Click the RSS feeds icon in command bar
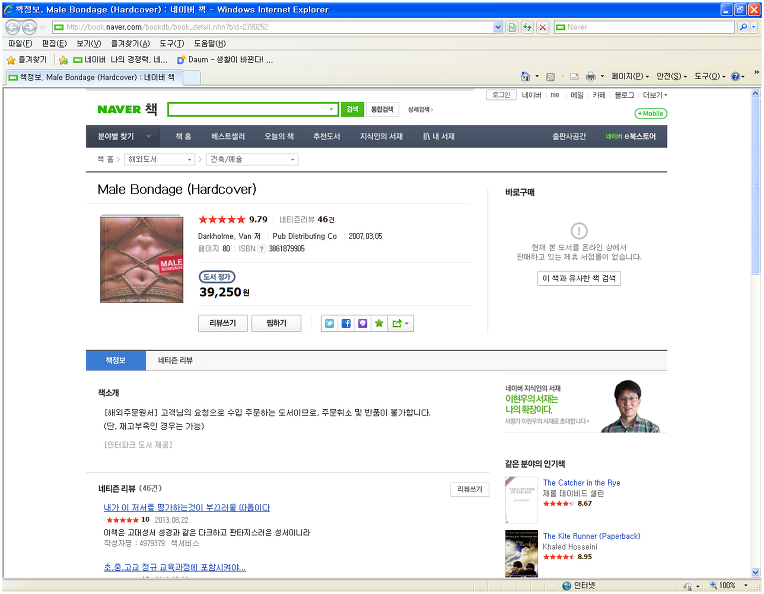Screen dimensions: 764x594 [x=551, y=77]
